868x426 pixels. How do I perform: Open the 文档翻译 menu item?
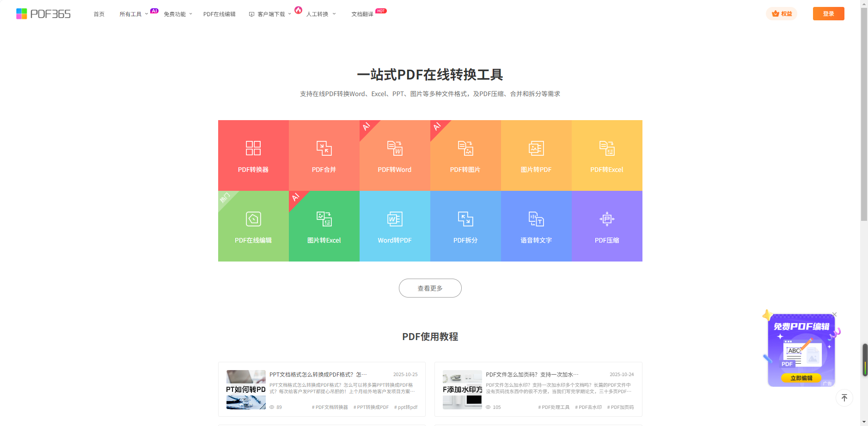[362, 14]
